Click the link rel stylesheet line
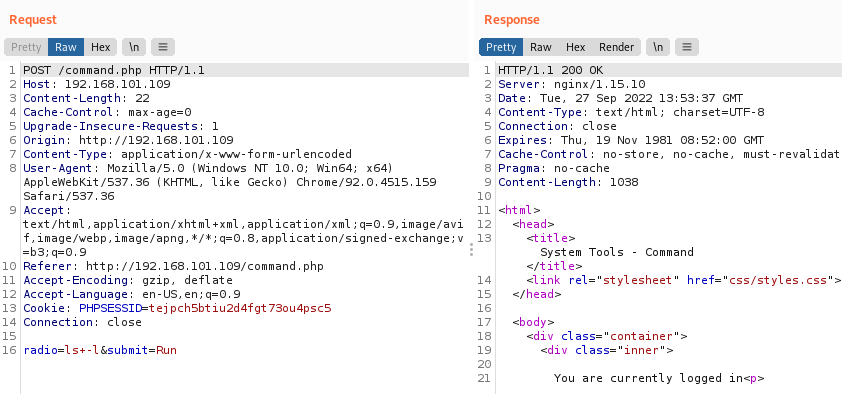 point(683,280)
